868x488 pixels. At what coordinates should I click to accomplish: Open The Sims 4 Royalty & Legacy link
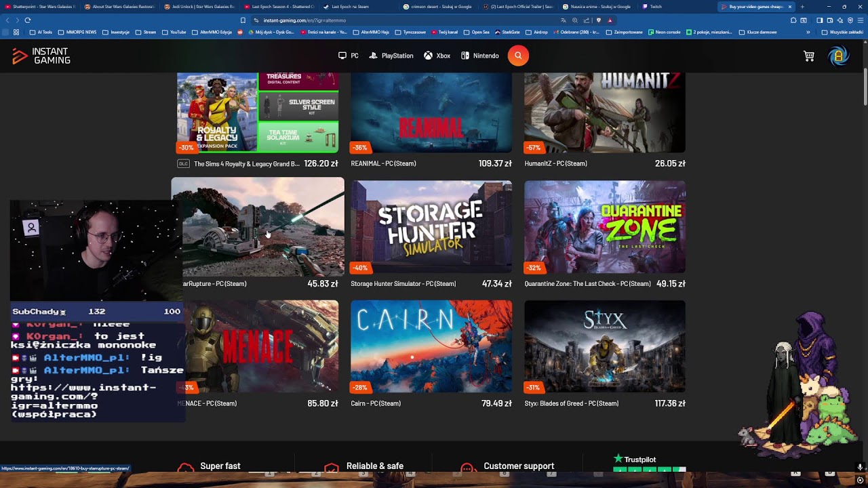tap(246, 163)
